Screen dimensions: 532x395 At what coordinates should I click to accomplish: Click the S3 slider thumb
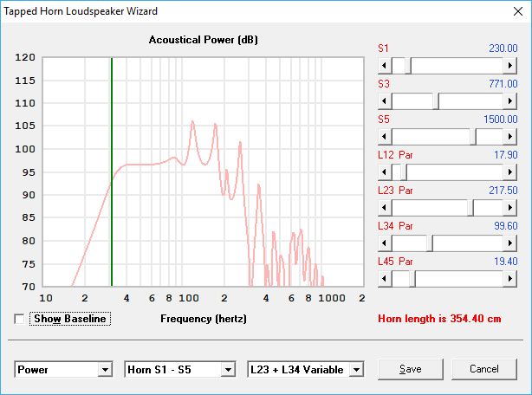436,101
